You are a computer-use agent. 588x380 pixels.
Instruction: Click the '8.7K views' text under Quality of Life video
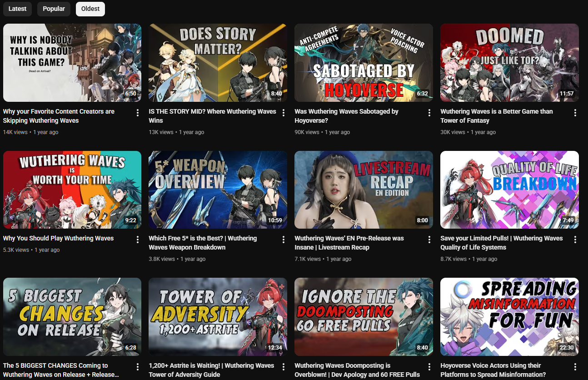453,259
